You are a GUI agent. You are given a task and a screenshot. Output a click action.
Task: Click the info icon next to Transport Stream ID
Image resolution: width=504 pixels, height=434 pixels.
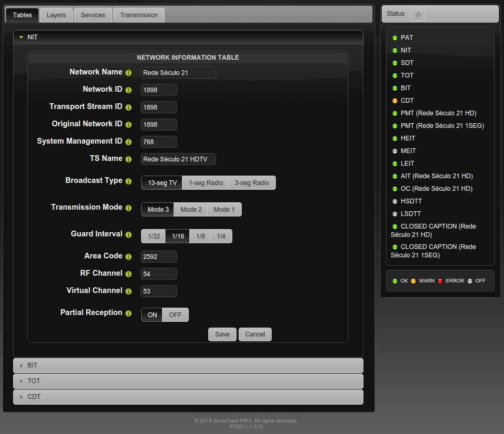(128, 107)
